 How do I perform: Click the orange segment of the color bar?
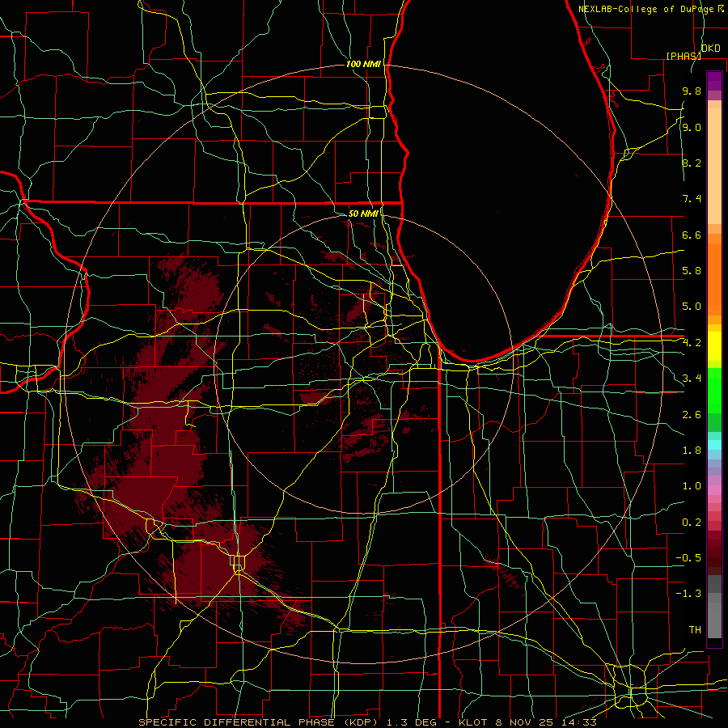click(714, 279)
